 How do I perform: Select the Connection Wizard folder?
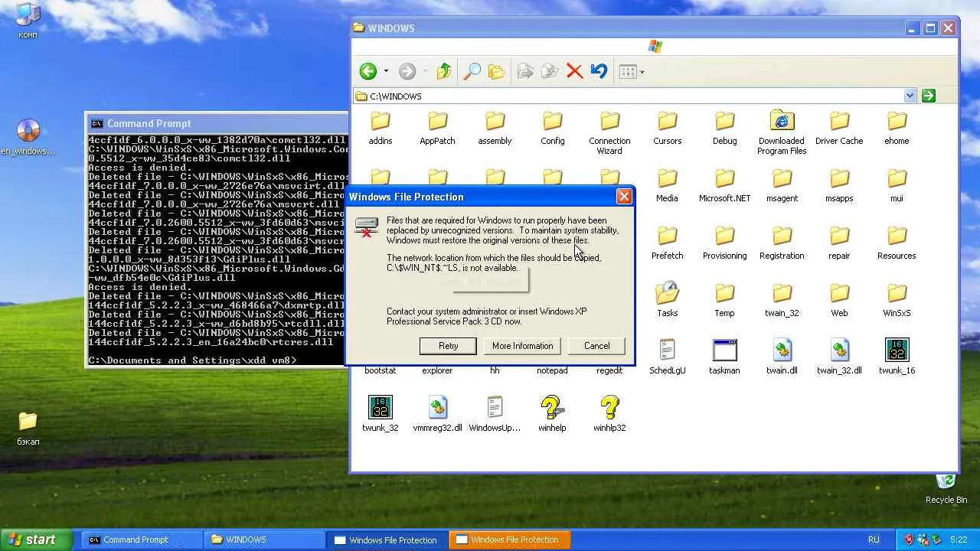tap(609, 132)
